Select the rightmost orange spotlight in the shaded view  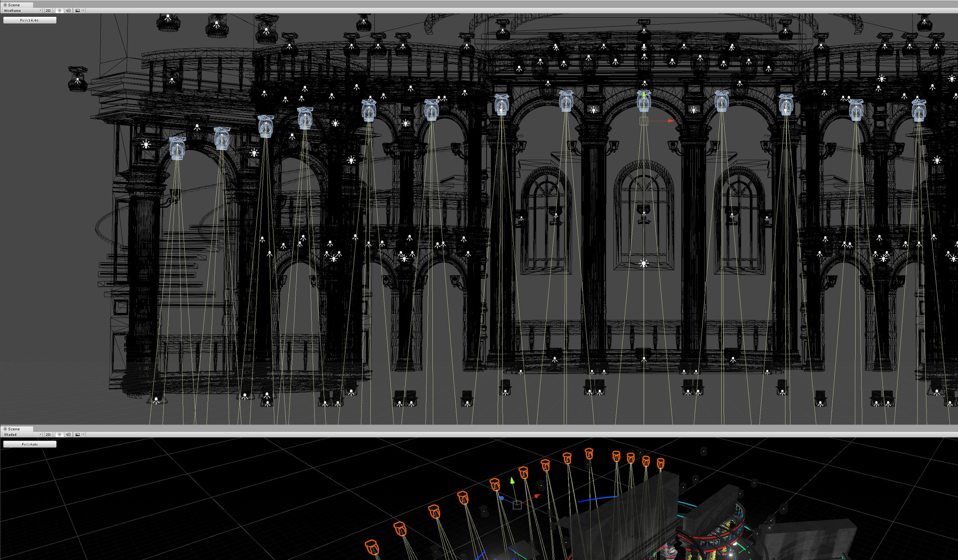(x=661, y=463)
